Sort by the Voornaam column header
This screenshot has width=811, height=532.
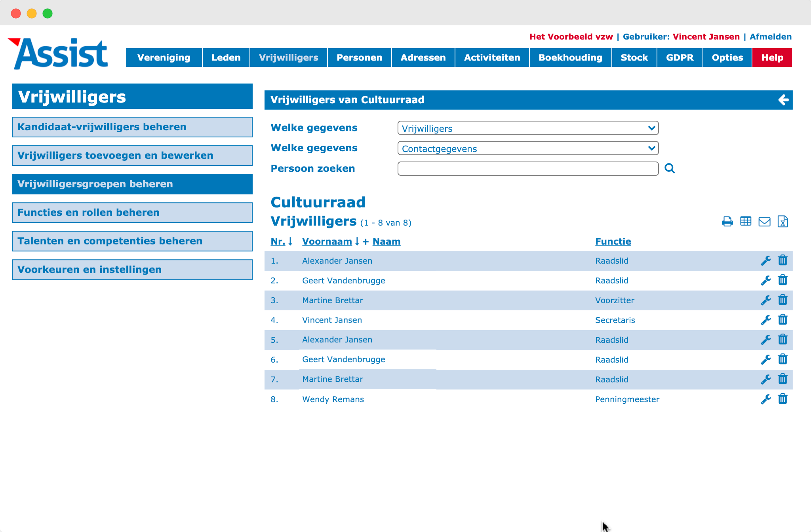327,241
